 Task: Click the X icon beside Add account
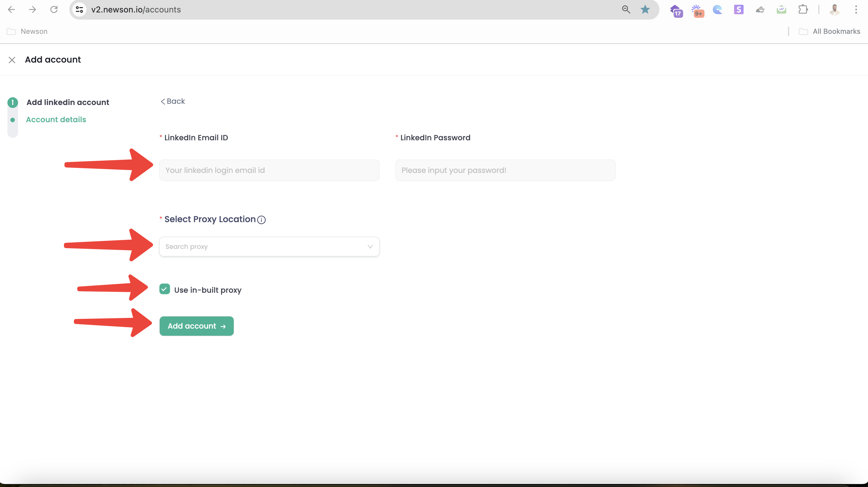[x=12, y=60]
